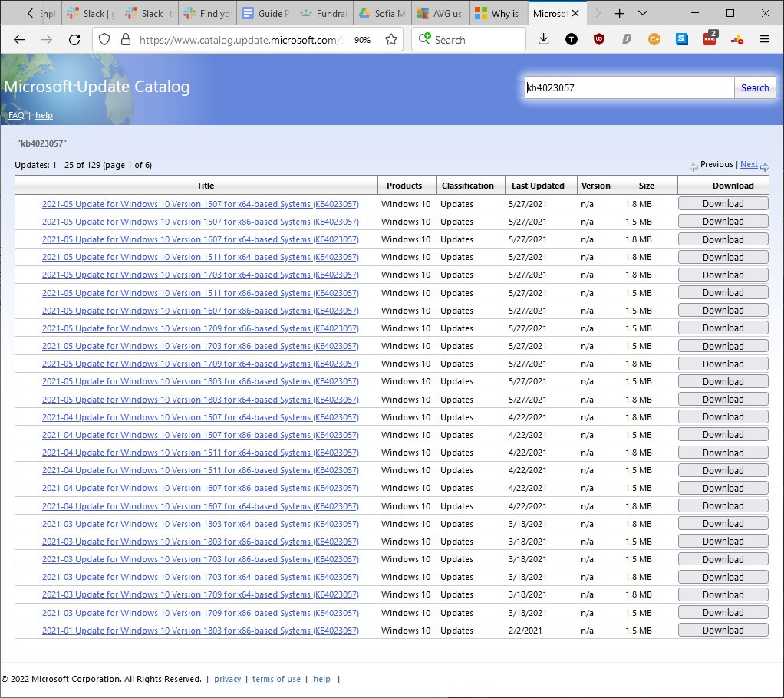Open 2021-04 Version 1511 x64 update link
Screen dimensions: 784x698
click(200, 453)
